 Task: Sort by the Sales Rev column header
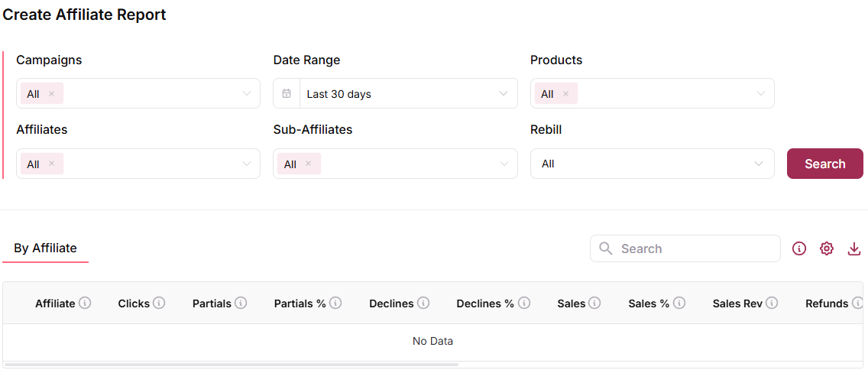click(x=738, y=303)
